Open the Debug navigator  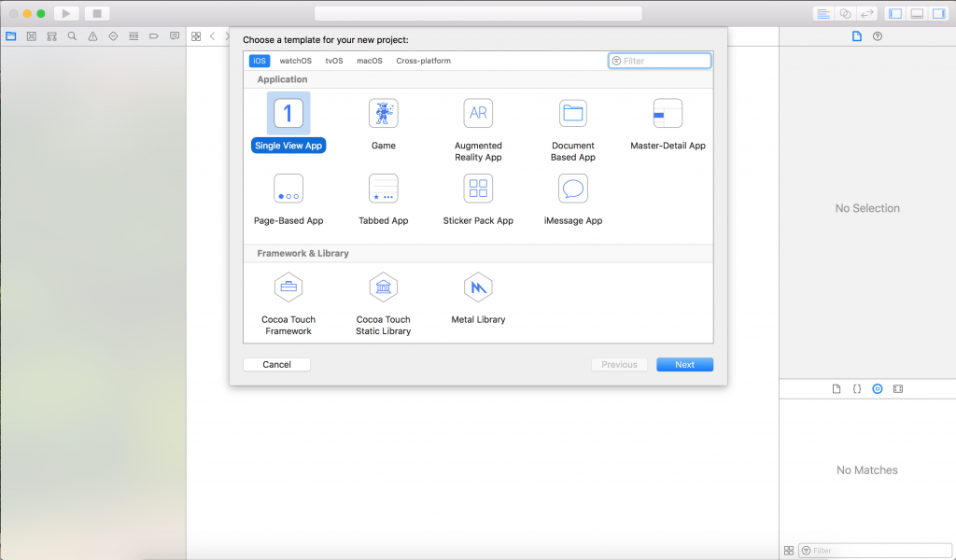tap(134, 35)
